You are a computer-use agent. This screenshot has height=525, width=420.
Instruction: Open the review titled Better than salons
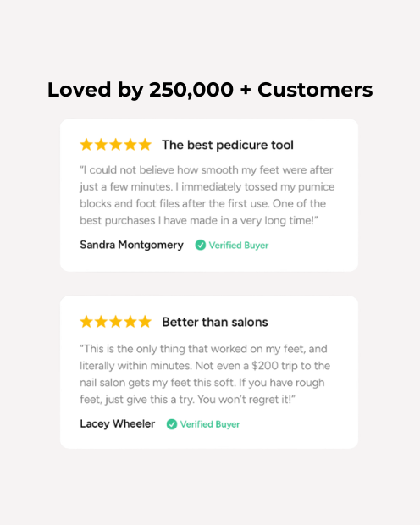pos(215,322)
